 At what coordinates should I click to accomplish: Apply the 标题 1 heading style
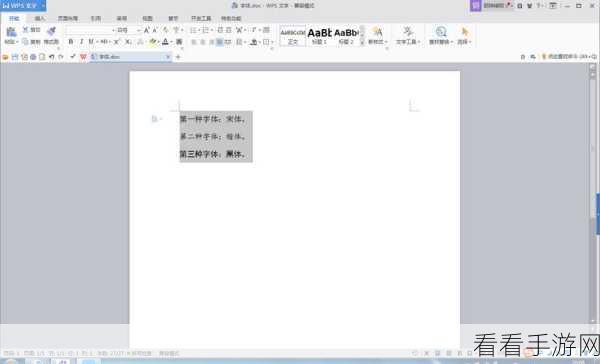(x=320, y=36)
